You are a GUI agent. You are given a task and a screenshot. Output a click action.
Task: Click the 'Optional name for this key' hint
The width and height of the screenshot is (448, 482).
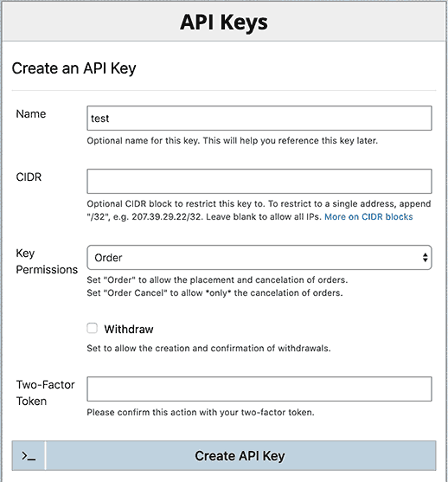click(x=232, y=141)
